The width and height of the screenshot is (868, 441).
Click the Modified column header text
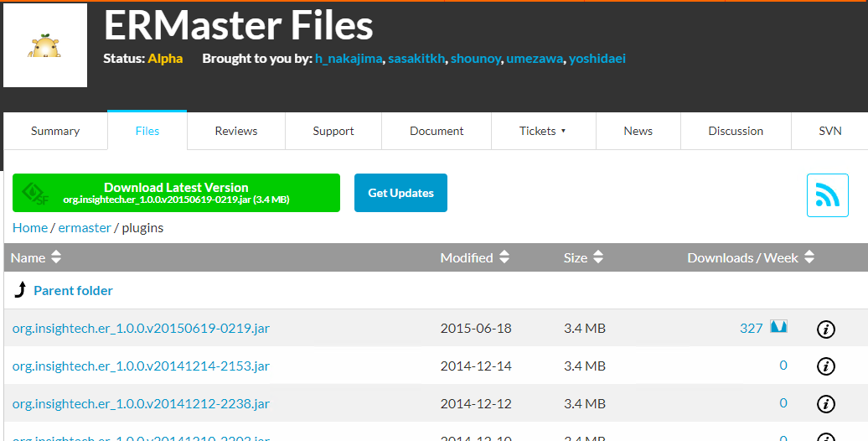[x=467, y=257]
